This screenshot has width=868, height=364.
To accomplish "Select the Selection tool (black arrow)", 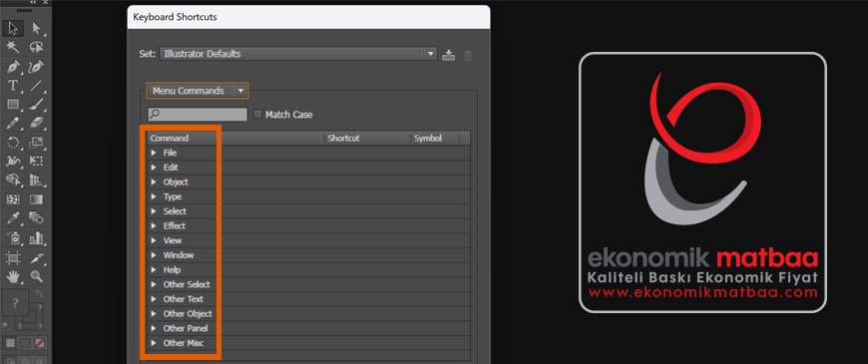I will pos(13,28).
